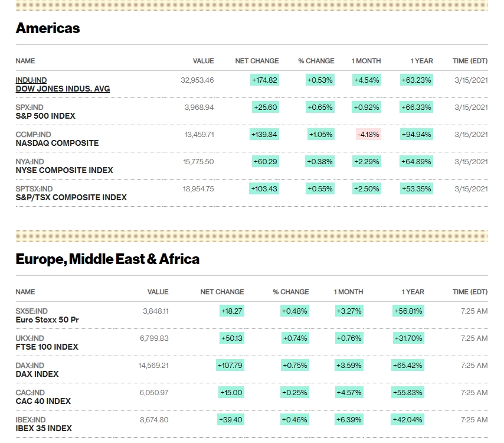Click the 1 YEAR column header in Americas

pyautogui.click(x=421, y=61)
